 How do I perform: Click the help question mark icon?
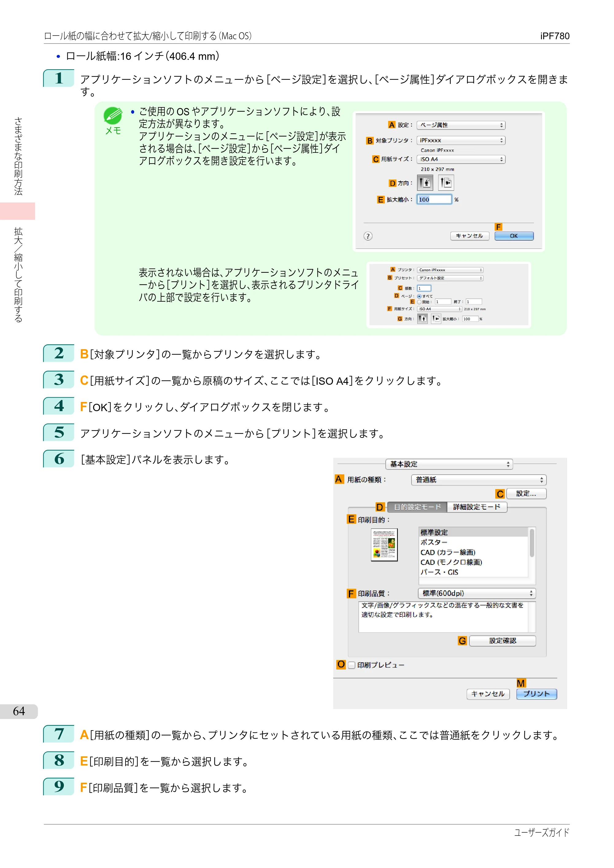pyautogui.click(x=368, y=236)
